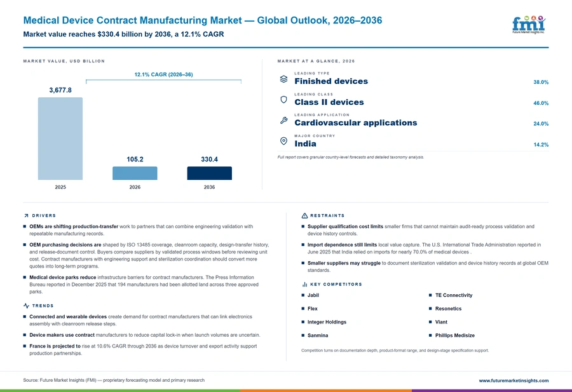Click the shield icon beside Class II devices
572x392 pixels.
pos(283,100)
